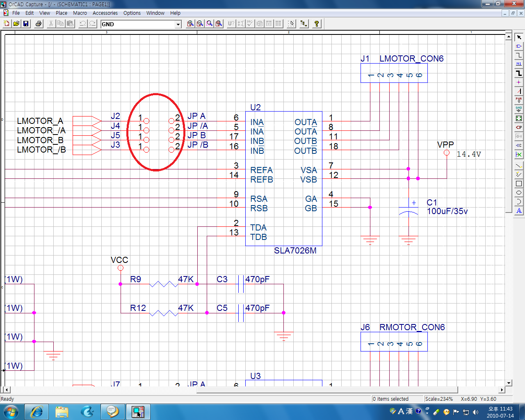Select the Place Junction tool
525x420 pixels.
[519, 82]
